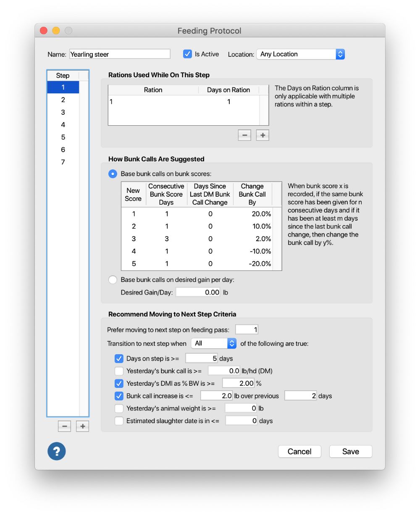Click the Desired Gain/Day input field

(x=198, y=292)
